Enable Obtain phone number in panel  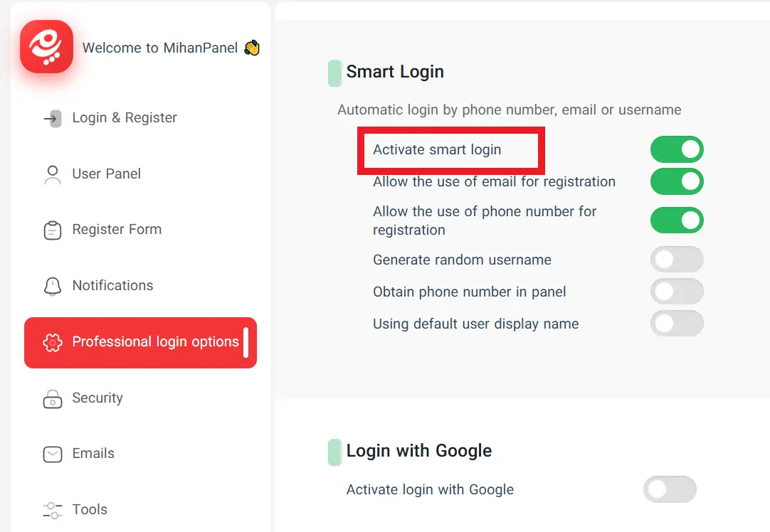[677, 291]
